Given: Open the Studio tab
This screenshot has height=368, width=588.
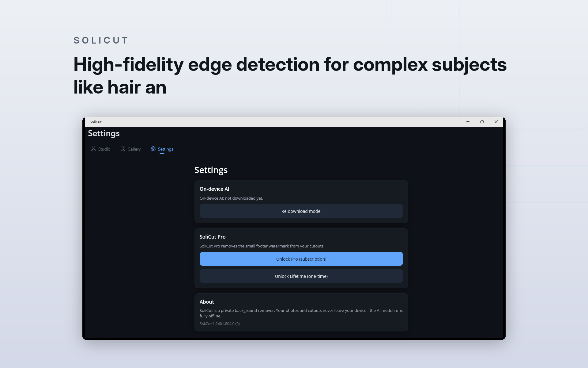Looking at the screenshot, I should [x=101, y=149].
